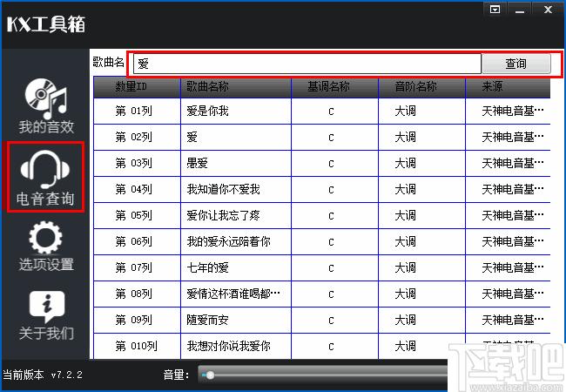
Task: Click 天神电音基… source in row 第 02列
Action: coord(509,137)
